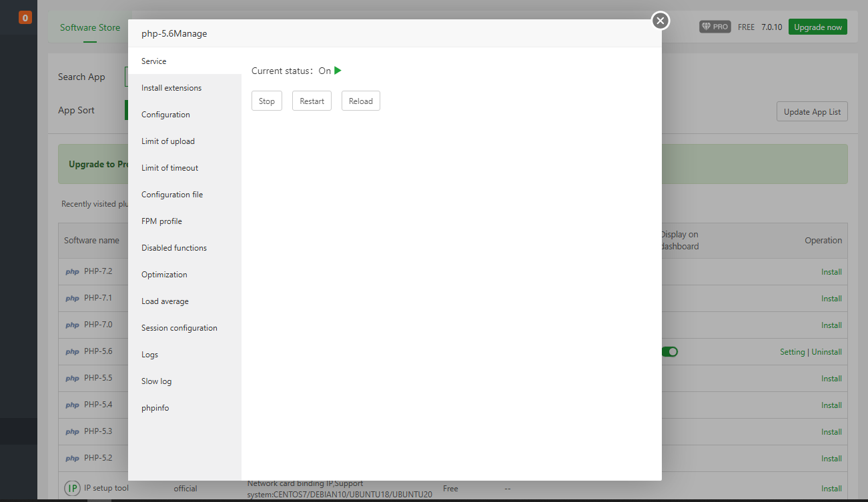This screenshot has height=502, width=868.
Task: Stop the PHP service
Action: [267, 101]
